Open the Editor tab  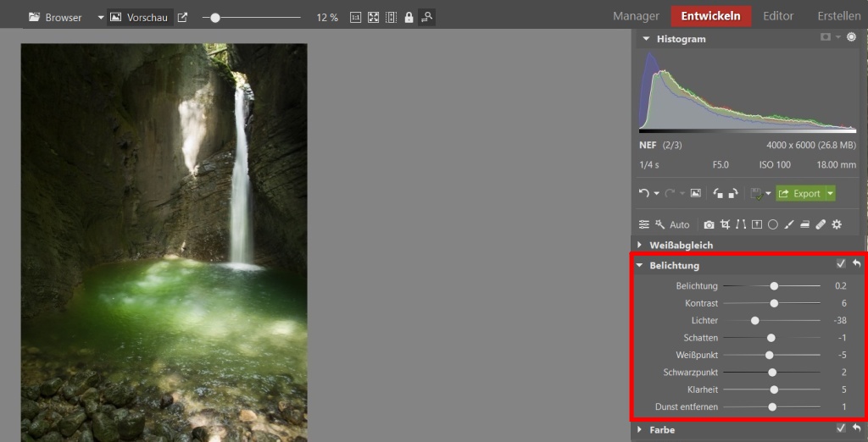pos(778,16)
